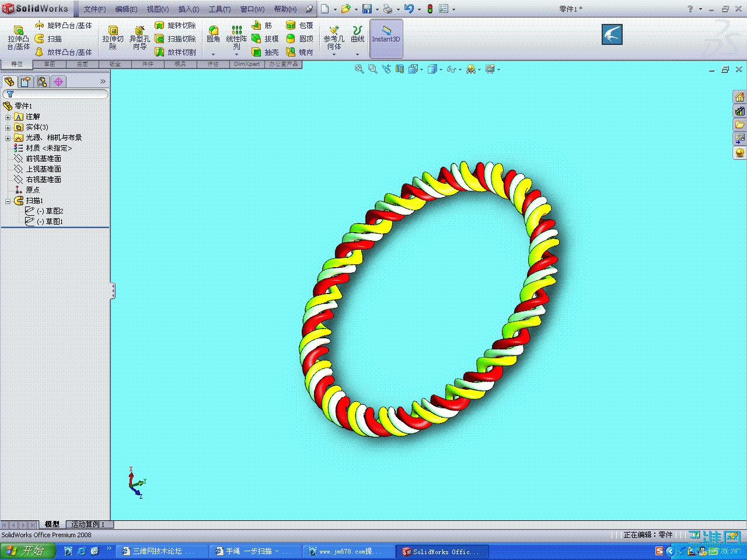747x560 pixels.
Task: Collapse the 扫描1 sweep feature node
Action: click(x=8, y=201)
